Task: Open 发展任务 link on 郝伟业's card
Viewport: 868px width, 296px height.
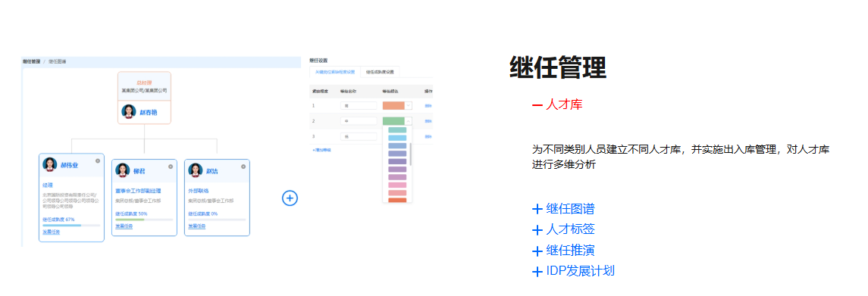Action: pos(51,232)
